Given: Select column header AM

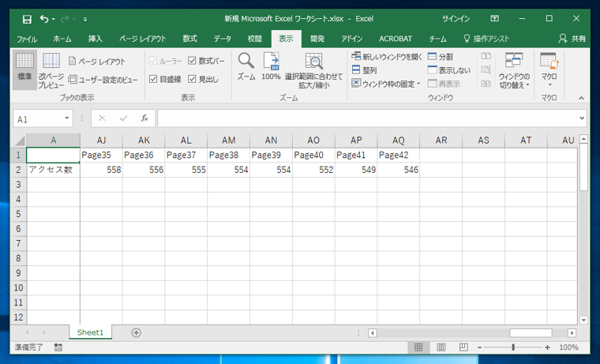Looking at the screenshot, I should pyautogui.click(x=228, y=141).
